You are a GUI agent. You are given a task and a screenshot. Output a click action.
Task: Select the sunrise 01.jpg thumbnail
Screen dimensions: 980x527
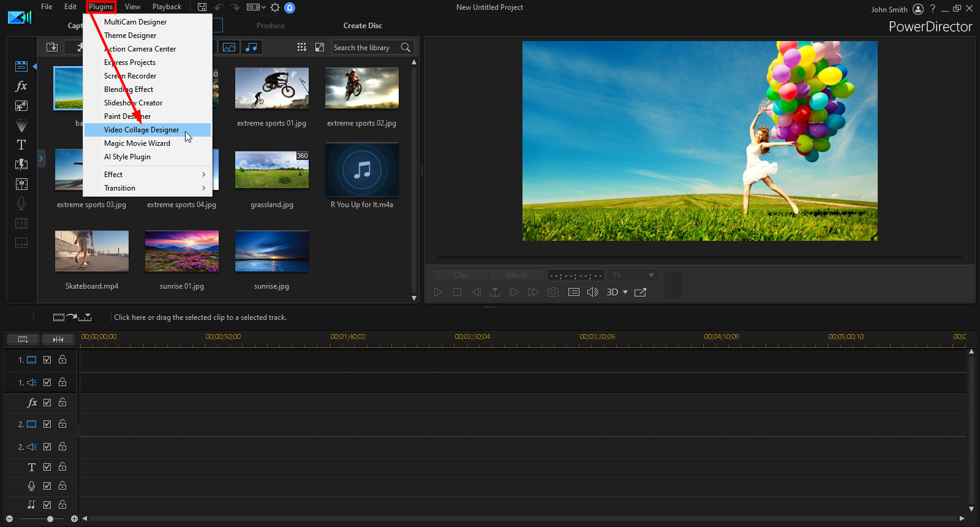click(182, 251)
